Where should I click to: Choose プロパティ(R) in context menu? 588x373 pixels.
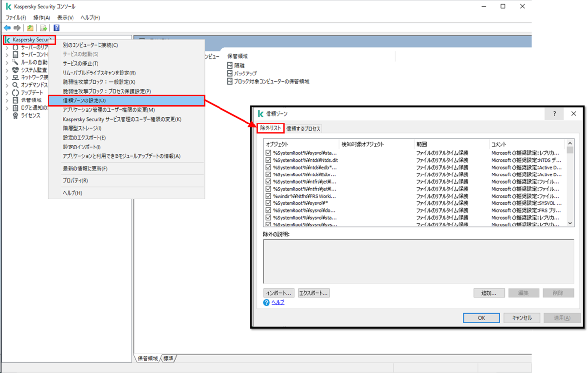point(126,180)
